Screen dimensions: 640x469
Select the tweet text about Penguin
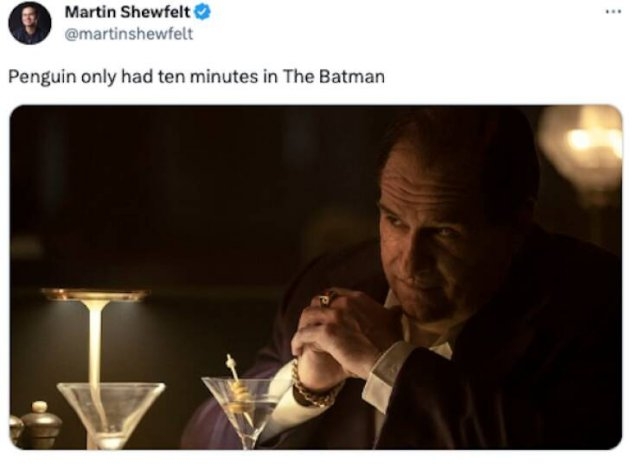pos(196,77)
